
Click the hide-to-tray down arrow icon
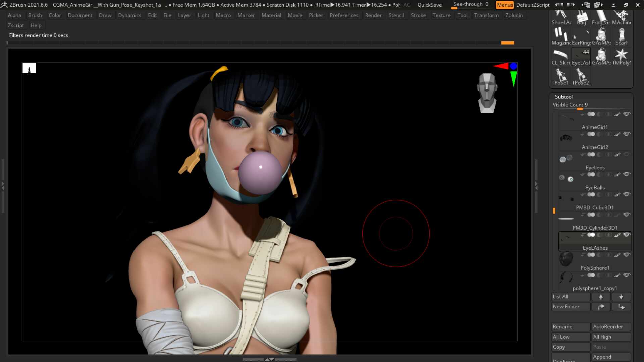click(x=613, y=5)
